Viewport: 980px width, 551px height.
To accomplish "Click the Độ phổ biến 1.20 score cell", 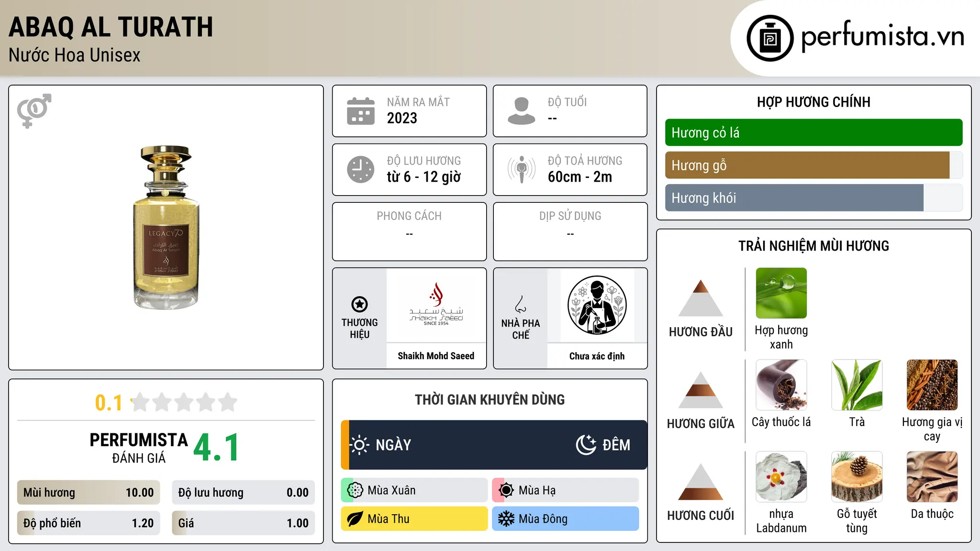I will click(89, 523).
